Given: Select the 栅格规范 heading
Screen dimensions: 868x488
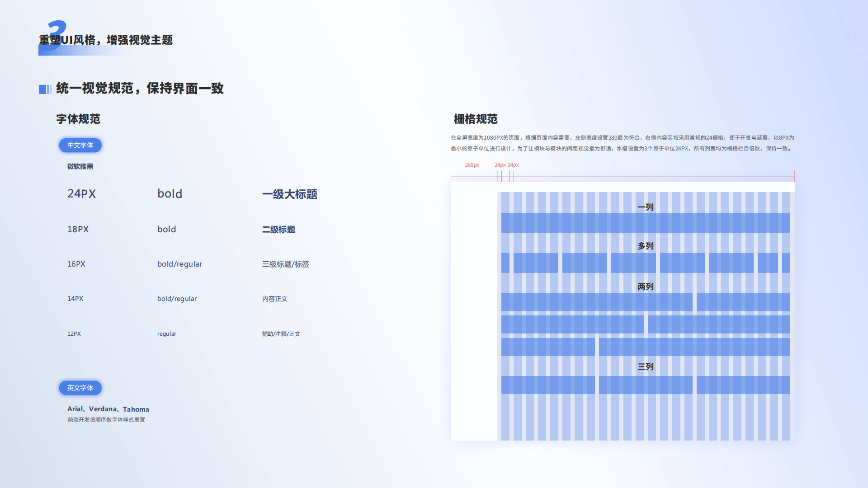Looking at the screenshot, I should click(x=476, y=119).
